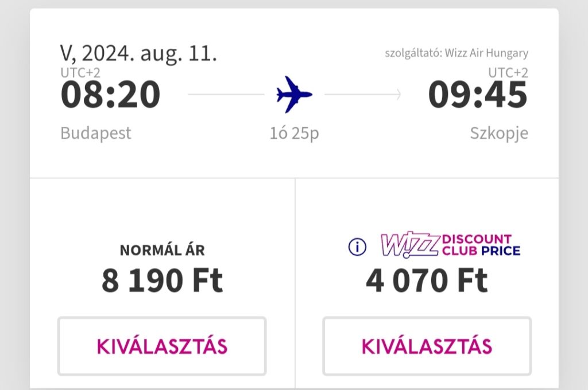Image resolution: width=588 pixels, height=390 pixels.
Task: Click the 4 070 Ft discount price
Action: click(x=427, y=280)
